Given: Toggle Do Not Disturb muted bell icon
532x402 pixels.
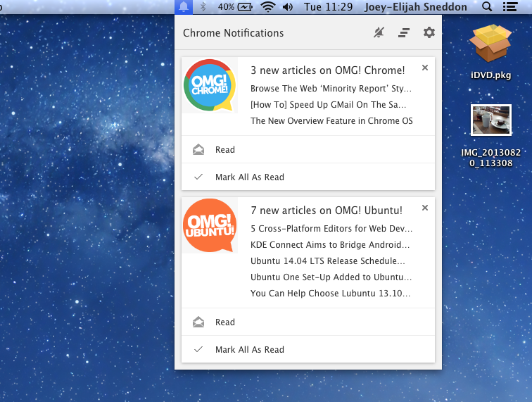Looking at the screenshot, I should [379, 33].
